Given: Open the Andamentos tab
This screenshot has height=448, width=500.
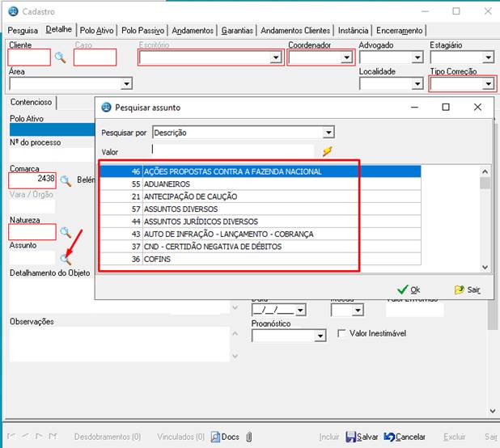Looking at the screenshot, I should [x=193, y=31].
